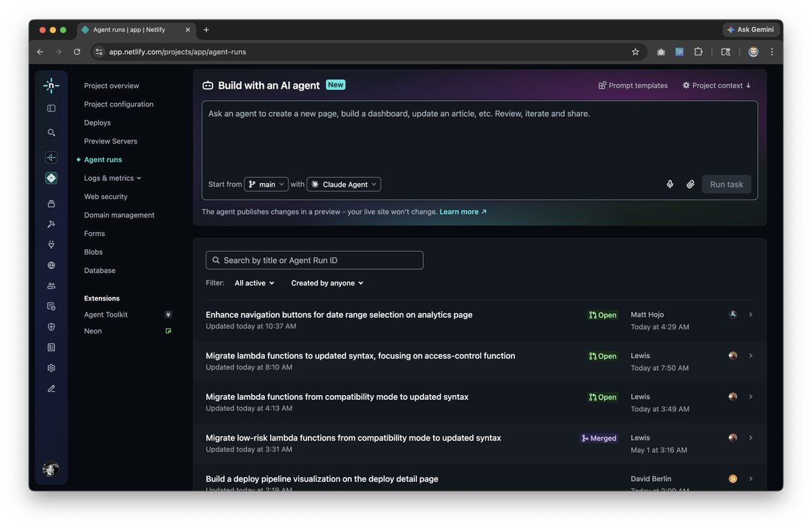The width and height of the screenshot is (812, 529).
Task: Open the Created by anyone filter dropdown
Action: 328,283
